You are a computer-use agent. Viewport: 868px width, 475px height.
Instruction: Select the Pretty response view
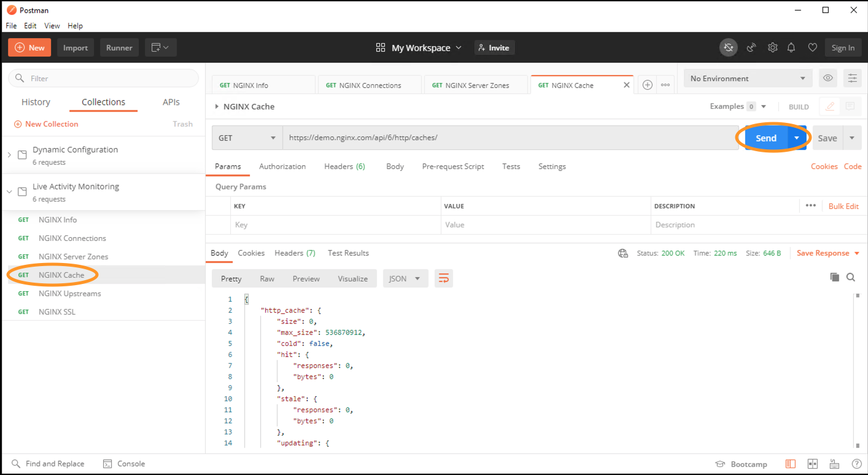[x=231, y=278]
